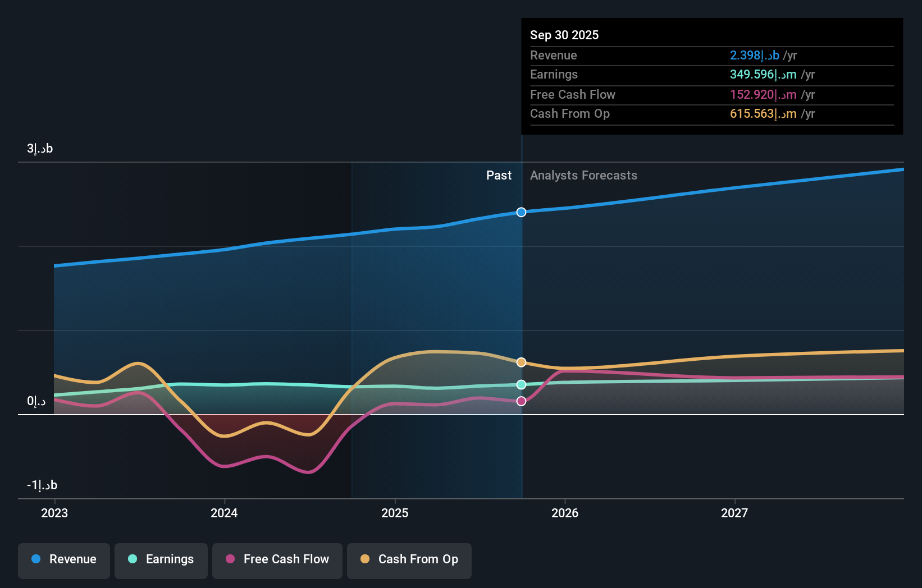
Task: Select the blue Revenue data point marker
Action: pos(521,212)
